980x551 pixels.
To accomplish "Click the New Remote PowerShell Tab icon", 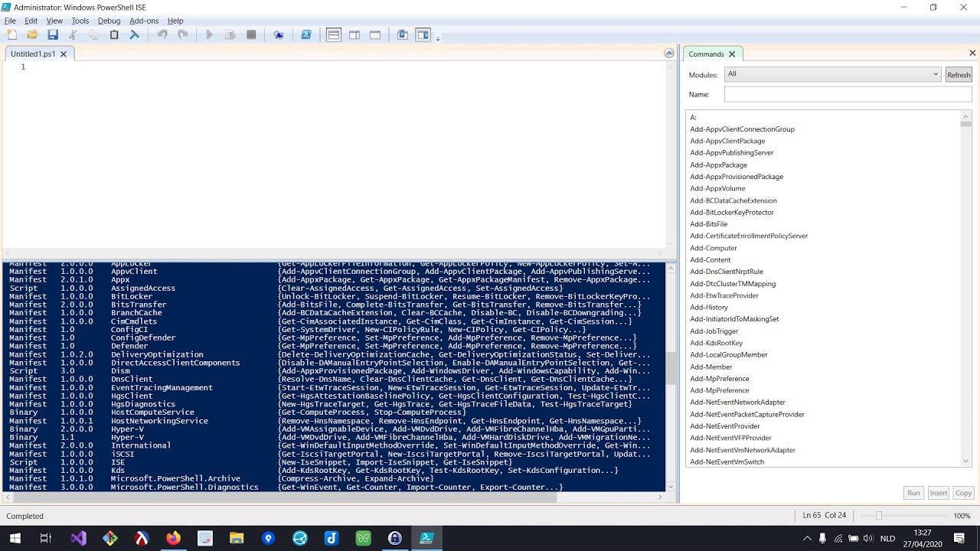I will [279, 34].
